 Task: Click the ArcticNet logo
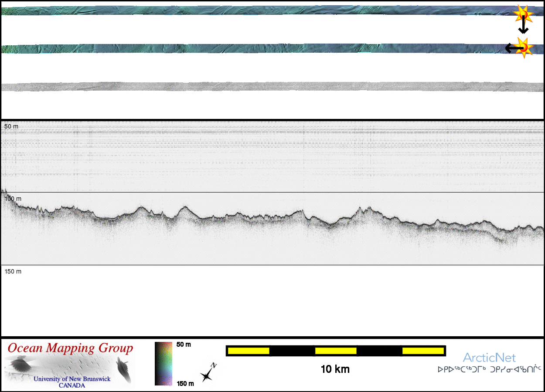pos(489,358)
